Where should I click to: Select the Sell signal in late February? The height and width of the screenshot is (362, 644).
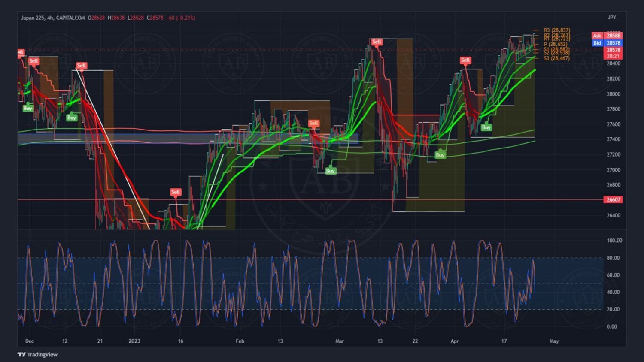click(314, 124)
